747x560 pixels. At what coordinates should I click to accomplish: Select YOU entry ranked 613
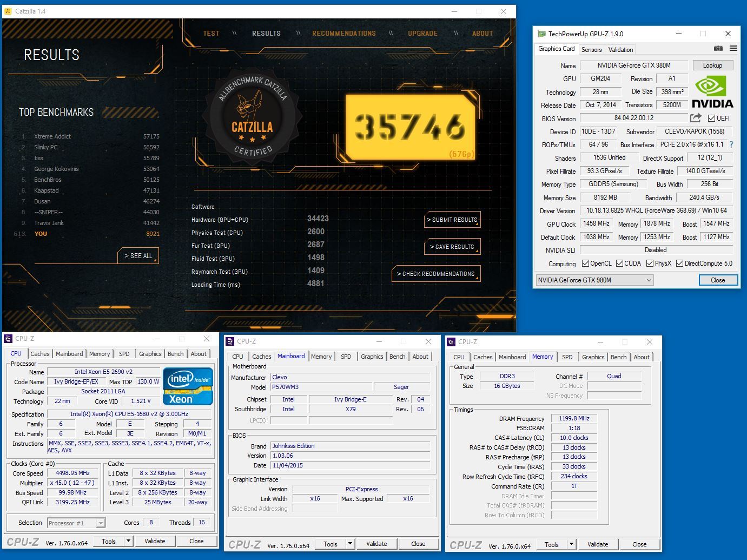click(x=87, y=234)
